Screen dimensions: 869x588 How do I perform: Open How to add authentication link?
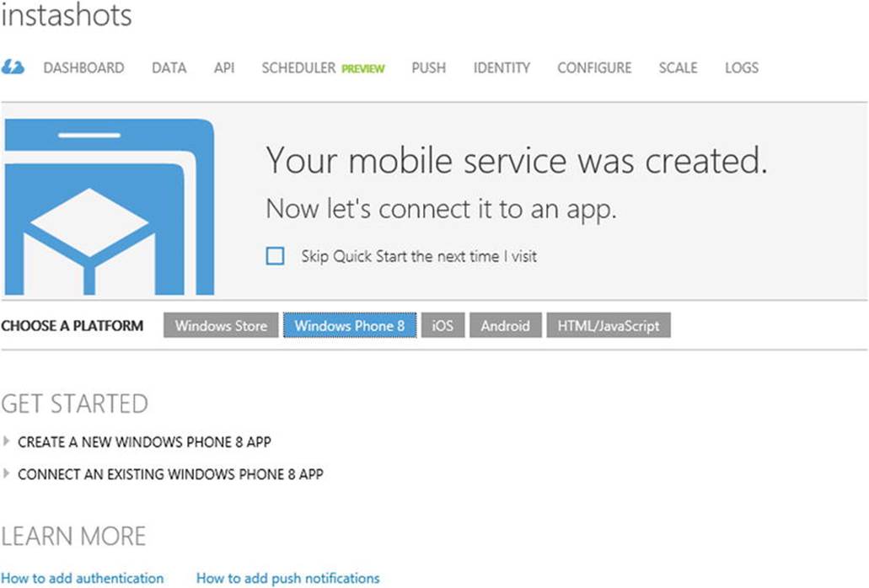pyautogui.click(x=83, y=578)
